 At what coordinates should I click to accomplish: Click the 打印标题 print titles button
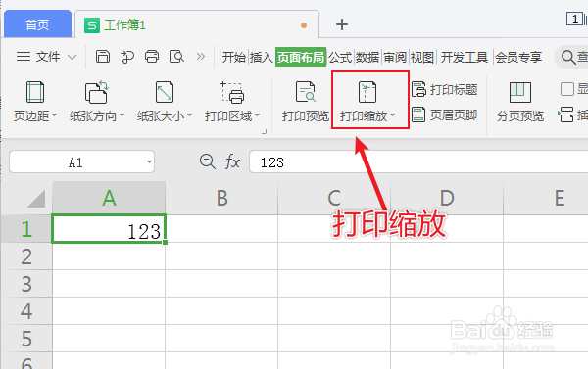(444, 89)
